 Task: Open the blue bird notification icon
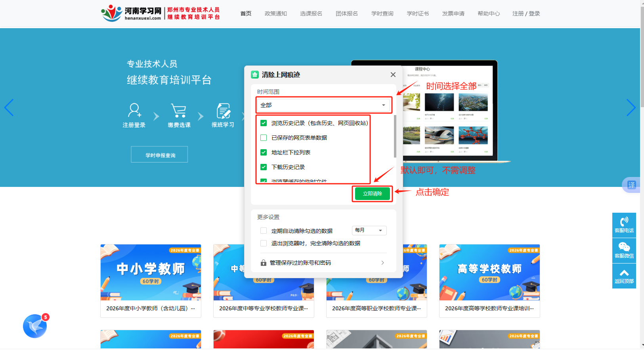35,326
